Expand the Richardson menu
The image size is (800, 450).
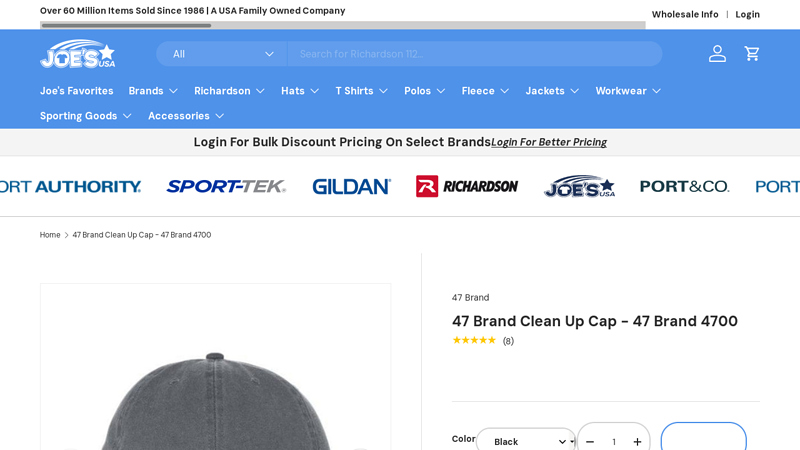(229, 91)
